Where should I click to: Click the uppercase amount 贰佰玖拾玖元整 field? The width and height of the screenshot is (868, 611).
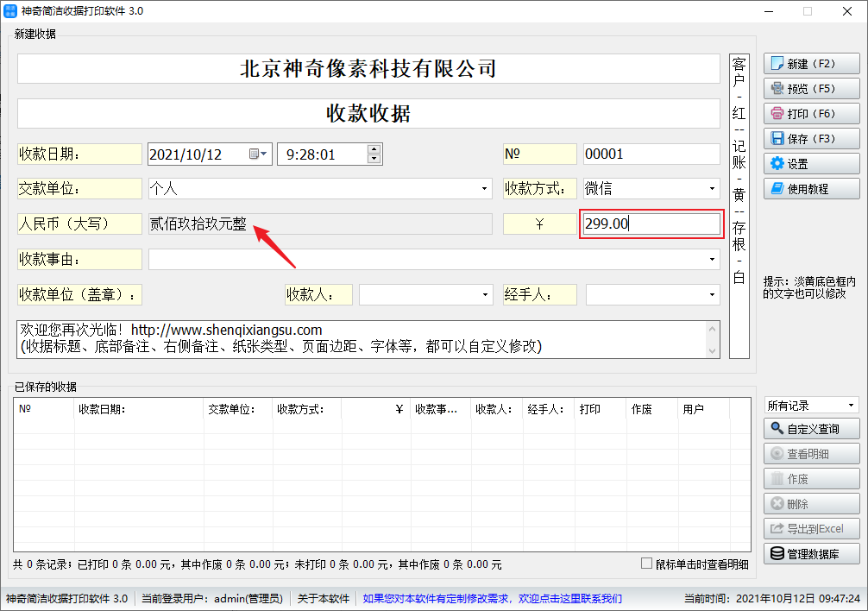320,224
